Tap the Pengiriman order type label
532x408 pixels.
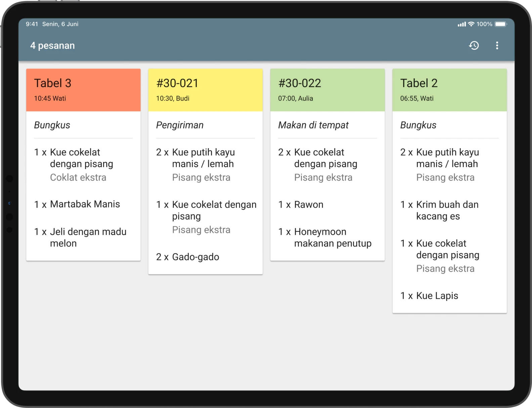[x=180, y=125]
